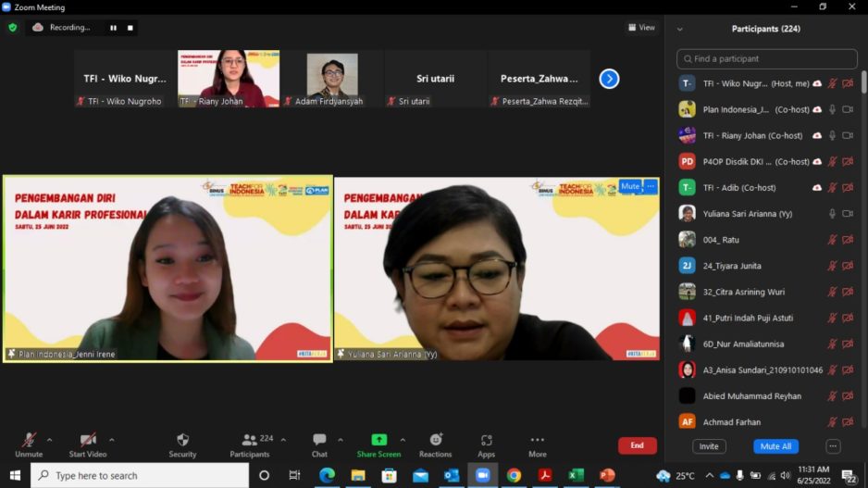The image size is (868, 488).
Task: Select the Plan Indonesia_Jenni Irene video tile
Action: [x=167, y=269]
